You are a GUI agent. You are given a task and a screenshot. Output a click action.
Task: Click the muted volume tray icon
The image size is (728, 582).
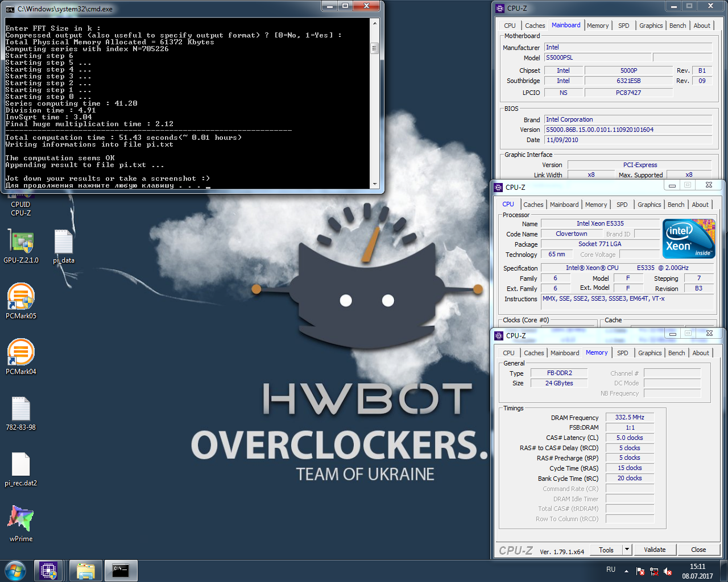click(x=668, y=571)
